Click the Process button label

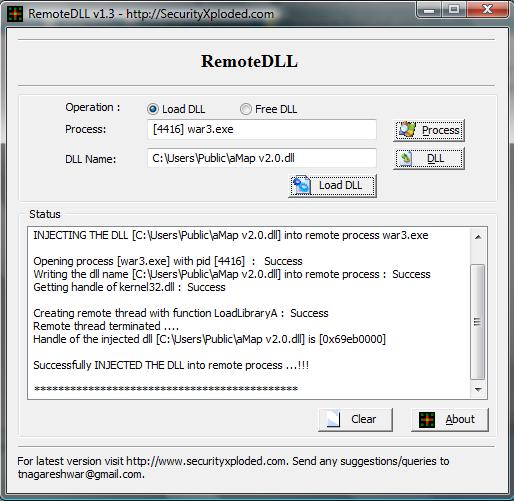point(440,130)
